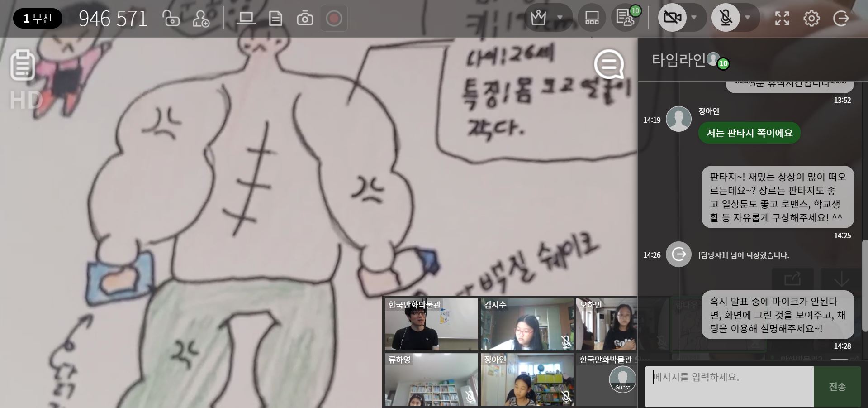Screen dimensions: 868x408
Task: Click the '저는 판타지 쪽이에요' chat message
Action: [x=749, y=133]
